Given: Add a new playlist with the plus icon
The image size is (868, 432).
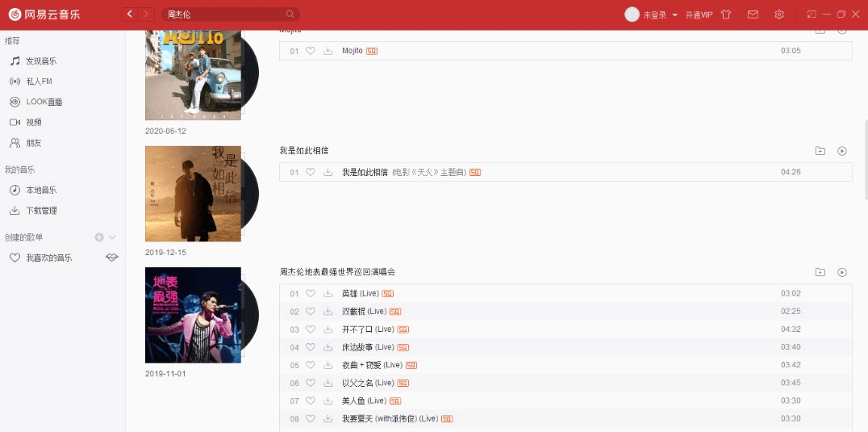Looking at the screenshot, I should [99, 237].
